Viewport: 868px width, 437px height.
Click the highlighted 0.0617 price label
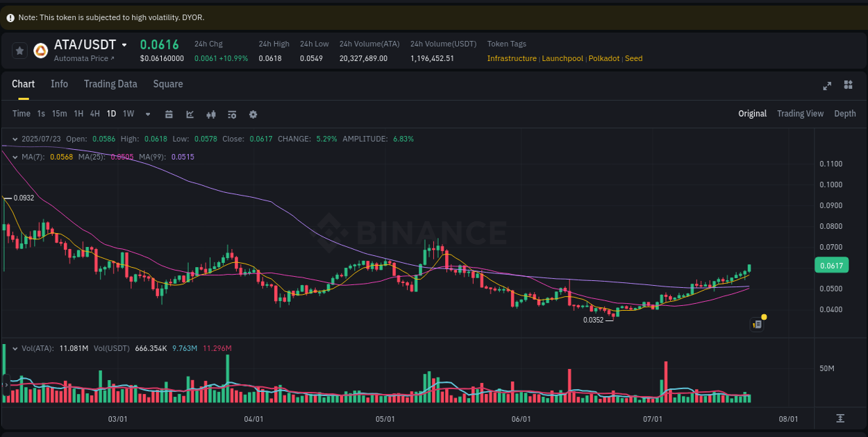pyautogui.click(x=831, y=265)
